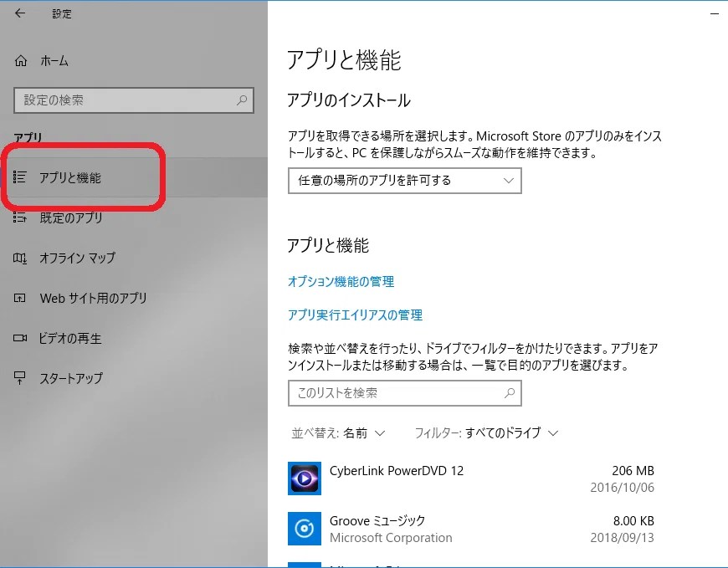Select the 既定のアプリ icon

click(x=19, y=217)
